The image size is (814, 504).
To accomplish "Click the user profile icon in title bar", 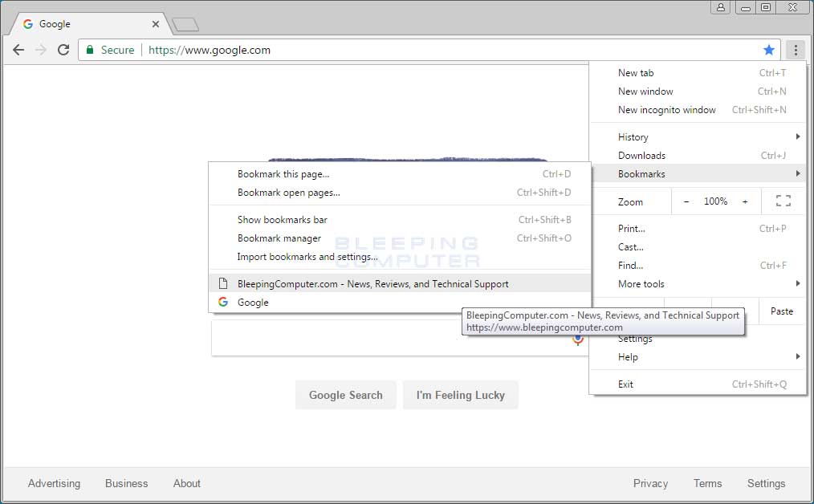I will click(x=721, y=7).
